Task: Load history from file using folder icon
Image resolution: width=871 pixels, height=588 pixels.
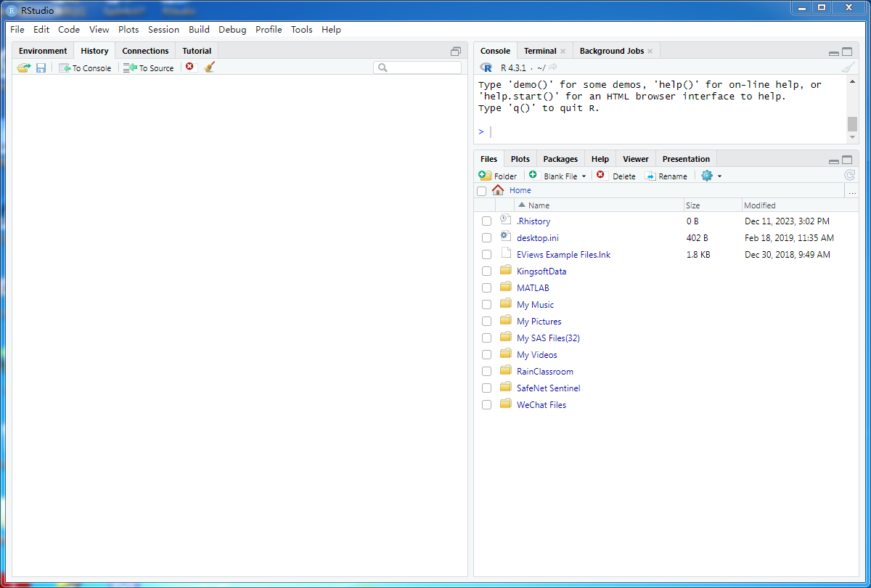Action: tap(24, 68)
